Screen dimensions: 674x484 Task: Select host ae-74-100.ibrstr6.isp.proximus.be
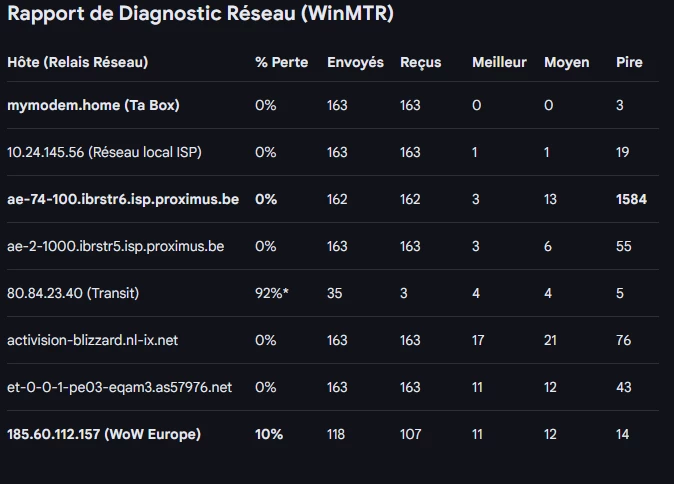[123, 199]
